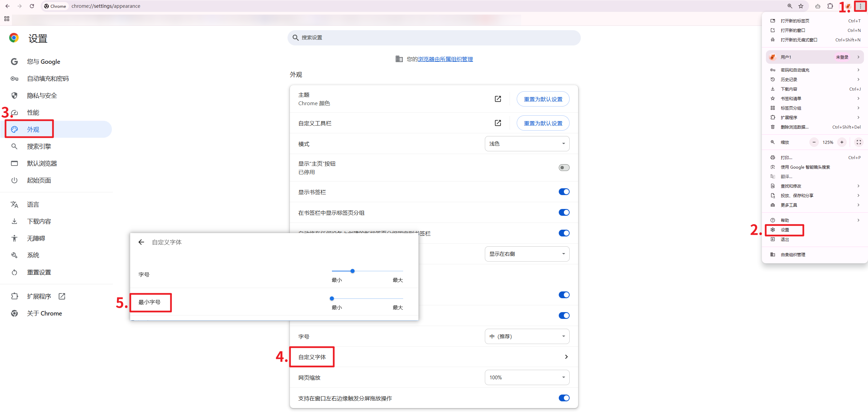Image resolution: width=868 pixels, height=420 pixels.
Task: Toggle 在书签栏中显示标签页分组 switch
Action: (x=564, y=212)
